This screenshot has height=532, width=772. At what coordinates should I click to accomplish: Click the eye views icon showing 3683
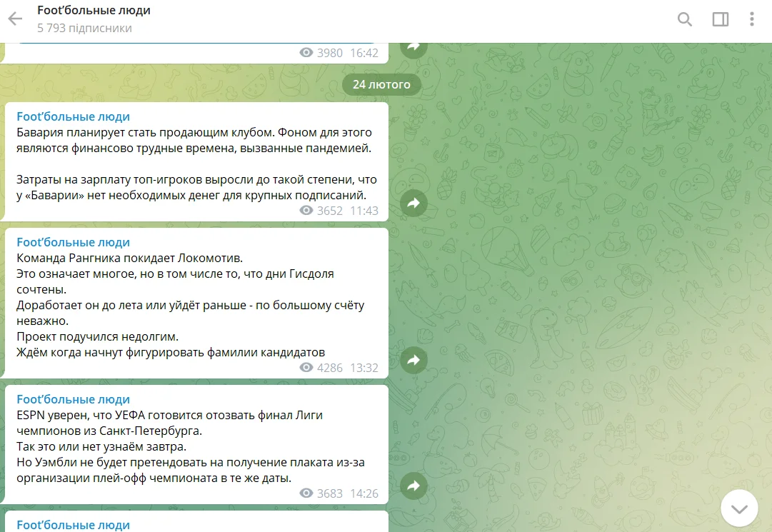[306, 493]
